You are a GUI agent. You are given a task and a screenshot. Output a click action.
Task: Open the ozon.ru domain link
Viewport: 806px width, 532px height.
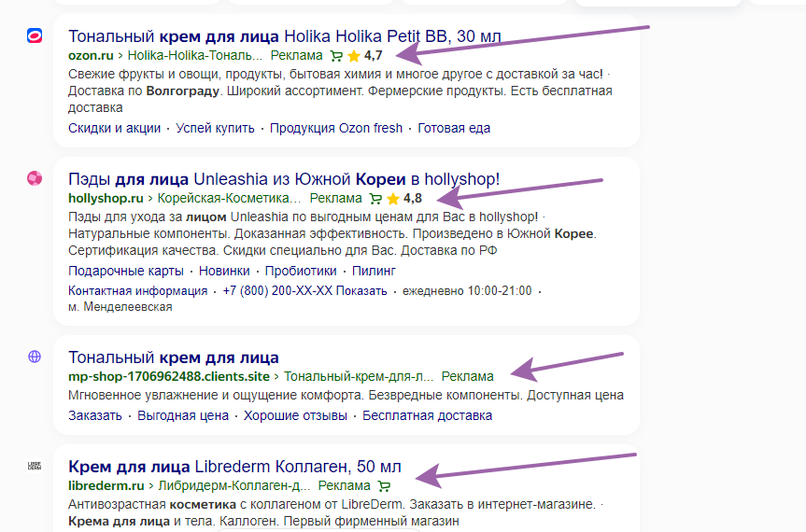pyautogui.click(x=91, y=55)
